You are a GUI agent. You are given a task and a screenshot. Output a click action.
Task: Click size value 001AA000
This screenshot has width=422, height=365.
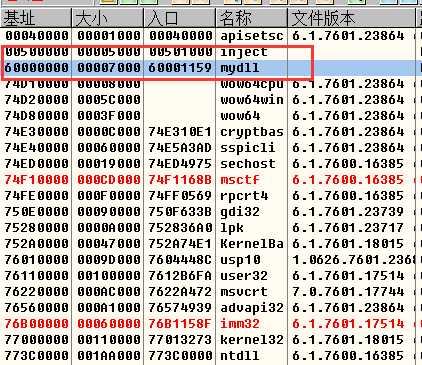pos(109,356)
